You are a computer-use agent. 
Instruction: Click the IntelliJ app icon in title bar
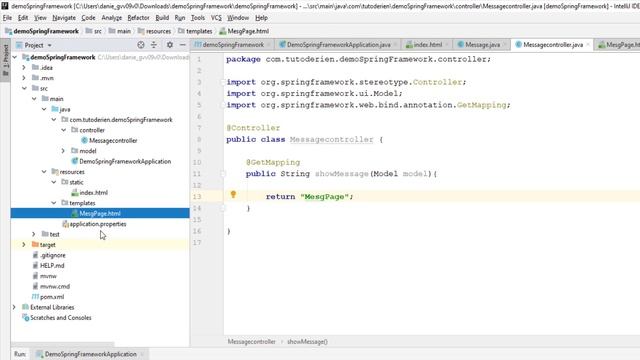click(5, 6)
